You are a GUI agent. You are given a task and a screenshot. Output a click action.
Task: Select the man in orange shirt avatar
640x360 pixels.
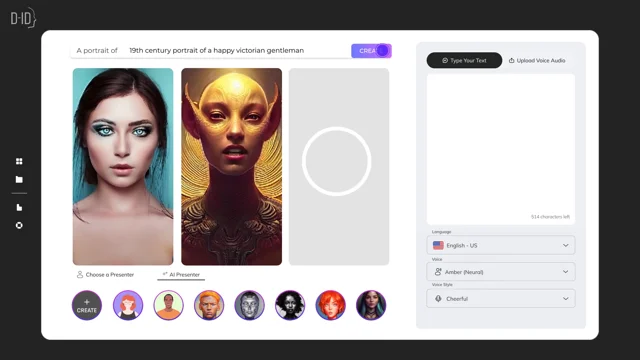click(x=168, y=305)
